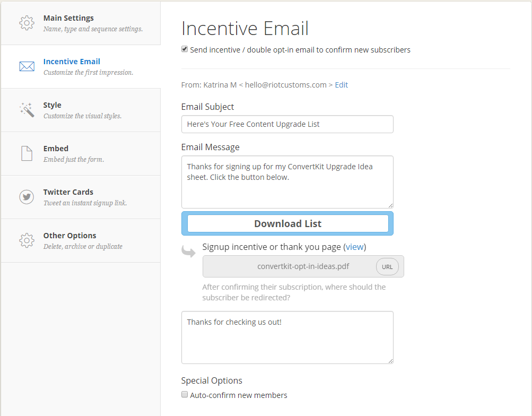This screenshot has width=532, height=416.
Task: Toggle the URL button for incentive
Action: pos(387,267)
